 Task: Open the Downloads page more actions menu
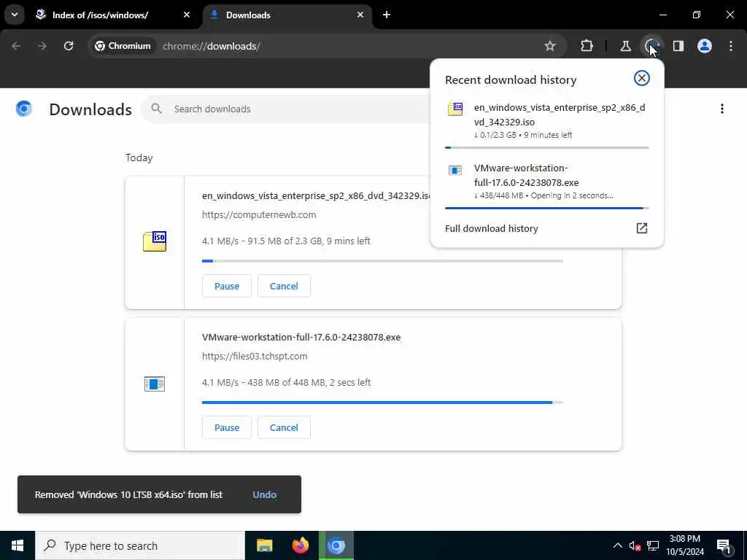722,109
